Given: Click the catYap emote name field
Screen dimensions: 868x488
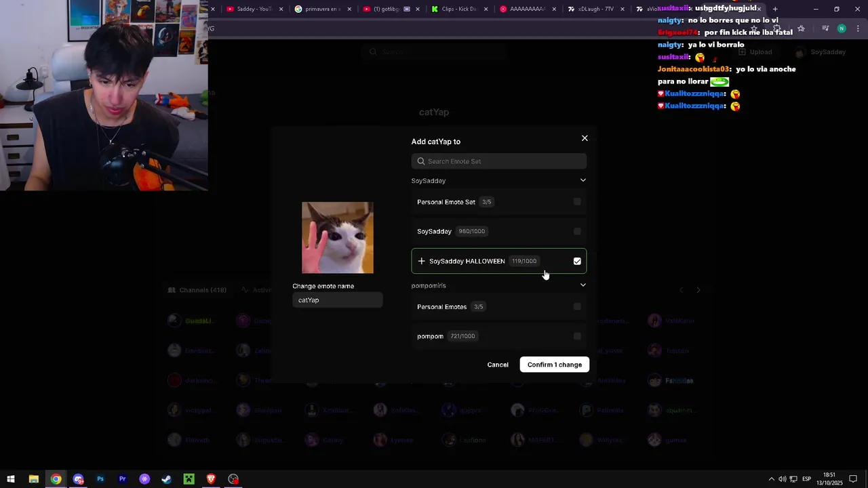Looking at the screenshot, I should (x=338, y=300).
